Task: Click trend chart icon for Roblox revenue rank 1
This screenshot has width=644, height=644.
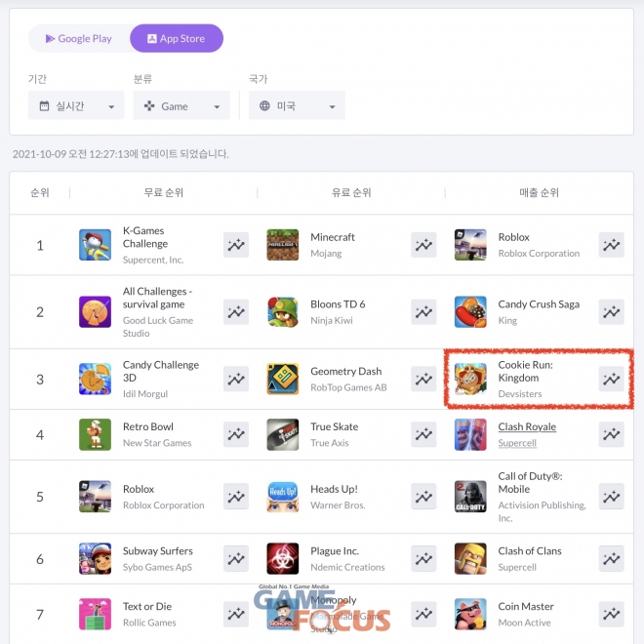Action: (x=611, y=245)
